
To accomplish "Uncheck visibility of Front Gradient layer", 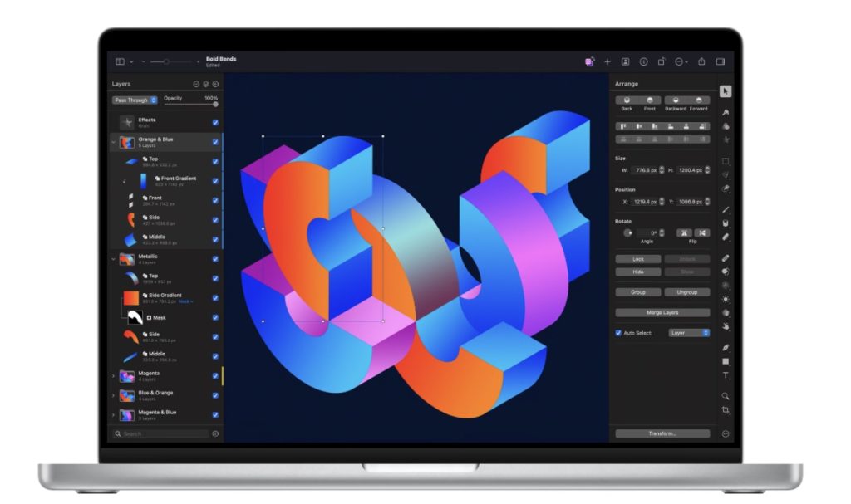I will point(215,180).
